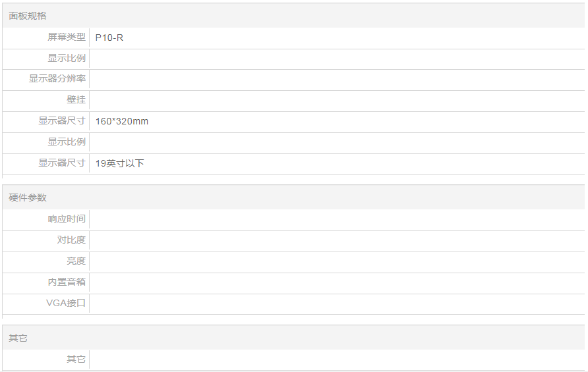
Task: Click the 内置音箱 row label
Action: point(67,282)
